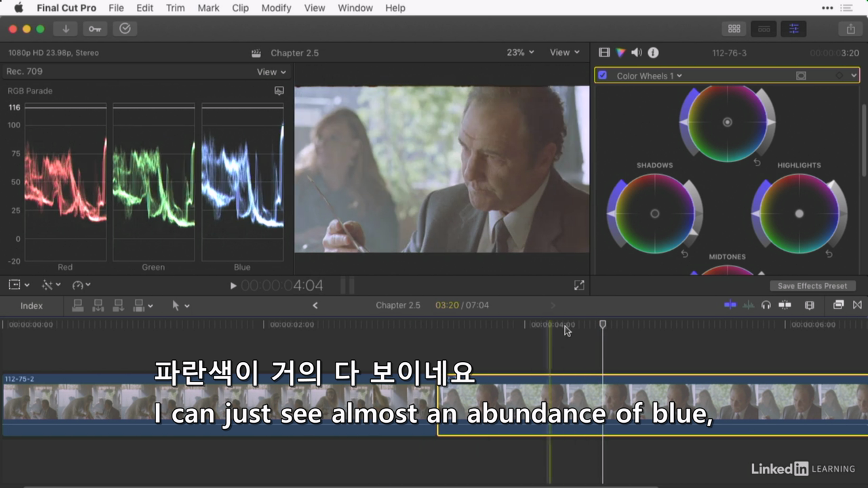This screenshot has width=868, height=488.
Task: Open the Apple menu
Action: (18, 8)
